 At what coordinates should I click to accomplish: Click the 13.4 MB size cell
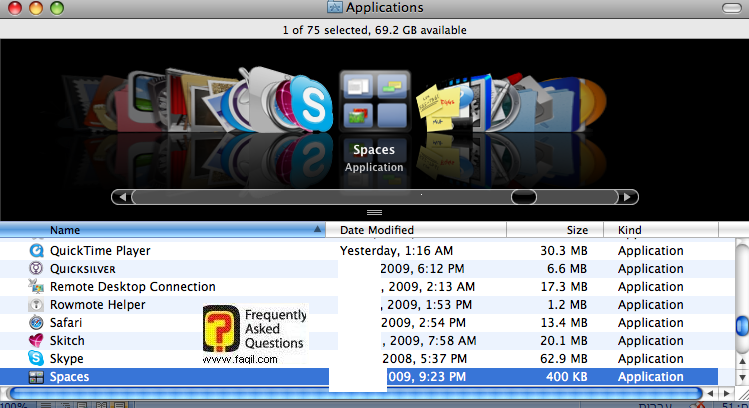564,322
